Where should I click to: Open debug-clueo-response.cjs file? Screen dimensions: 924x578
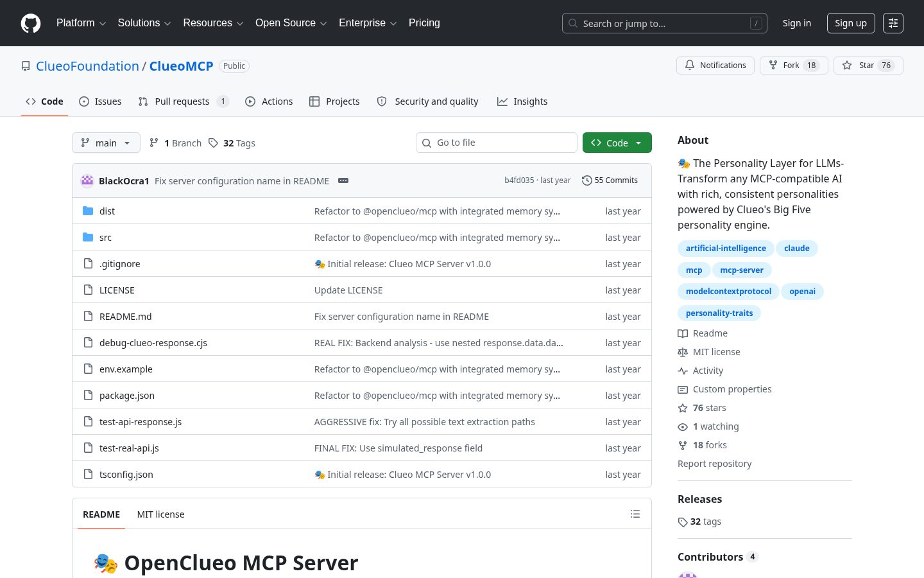pos(153,343)
